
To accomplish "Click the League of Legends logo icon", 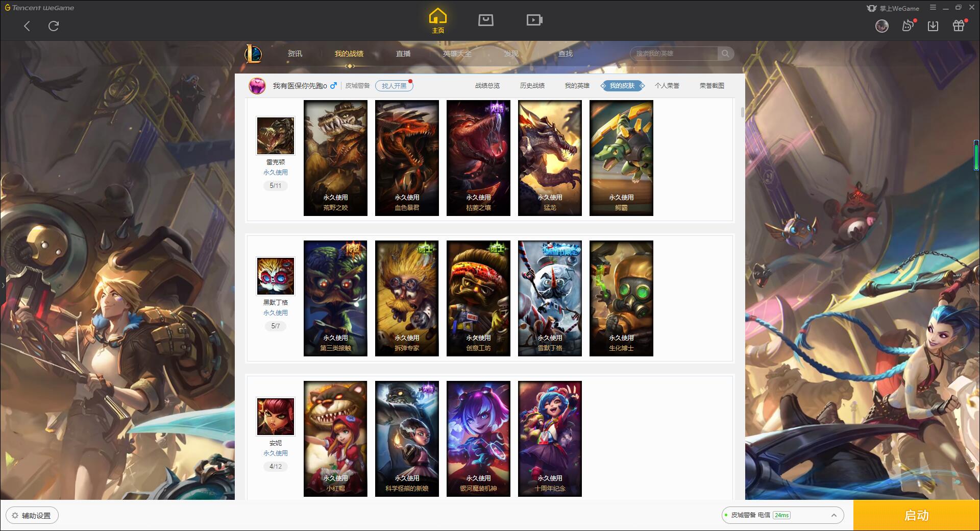I will click(x=254, y=54).
